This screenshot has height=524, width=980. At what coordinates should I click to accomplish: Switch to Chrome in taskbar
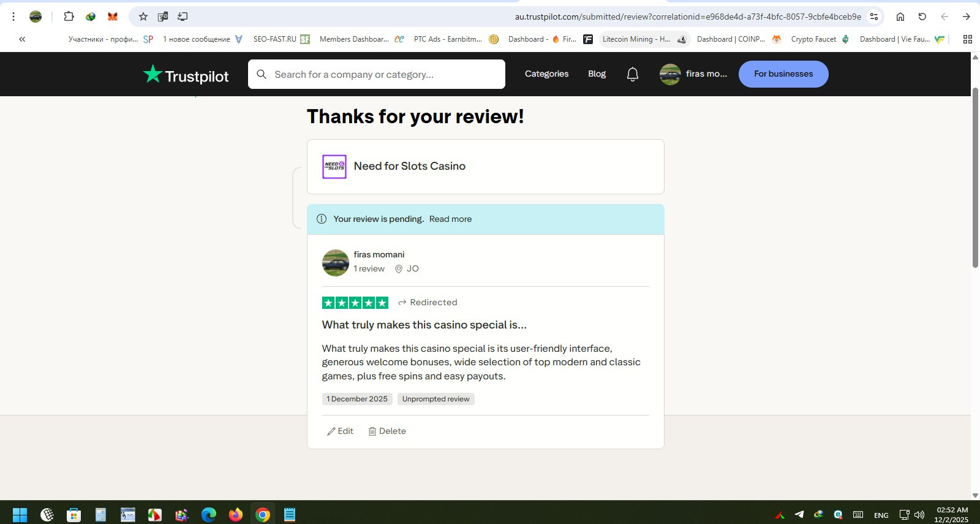pyautogui.click(x=263, y=515)
